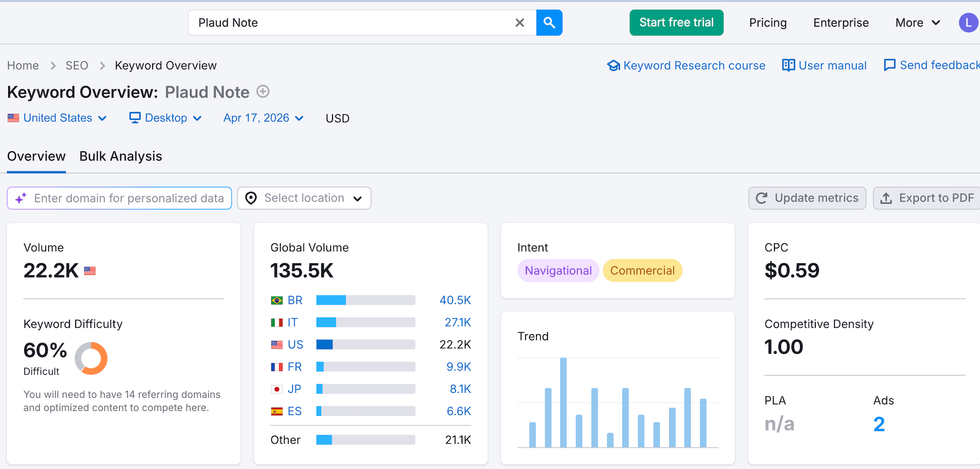
Task: Click the 6.6K Spain volume value
Action: coord(459,412)
